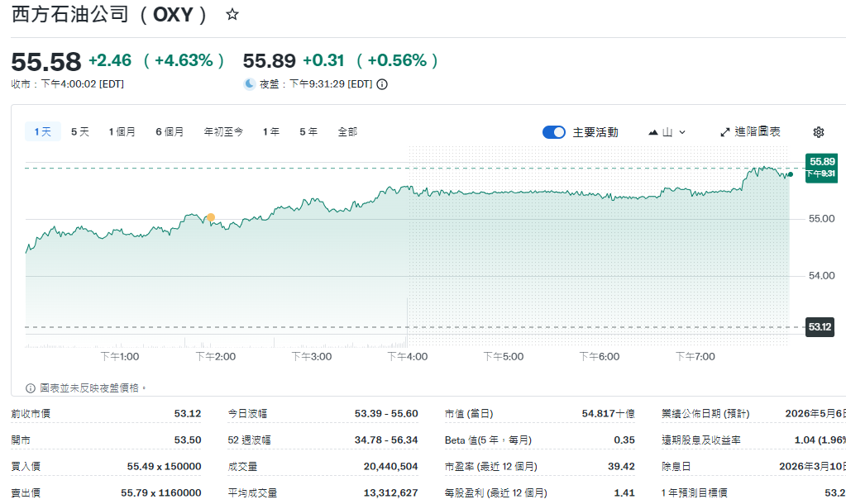The image size is (846, 504).
Task: Click the mountain chart type icon
Action: tap(653, 132)
